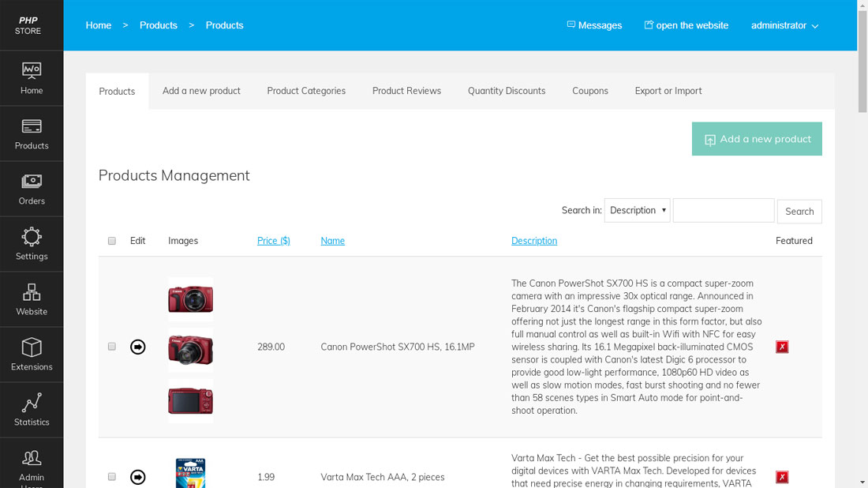
Task: Click edit arrow for Canon PowerShot
Action: tap(138, 347)
